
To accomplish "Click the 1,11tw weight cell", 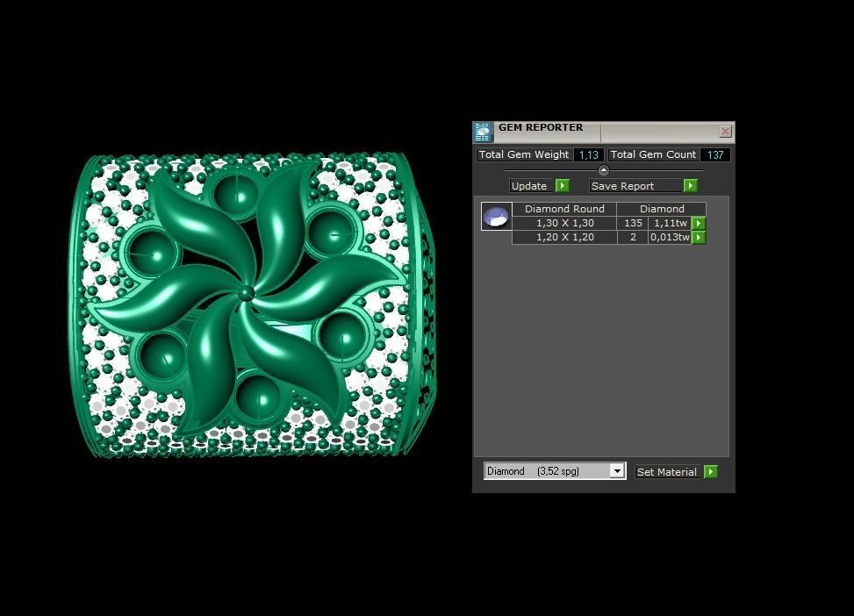I will 670,223.
